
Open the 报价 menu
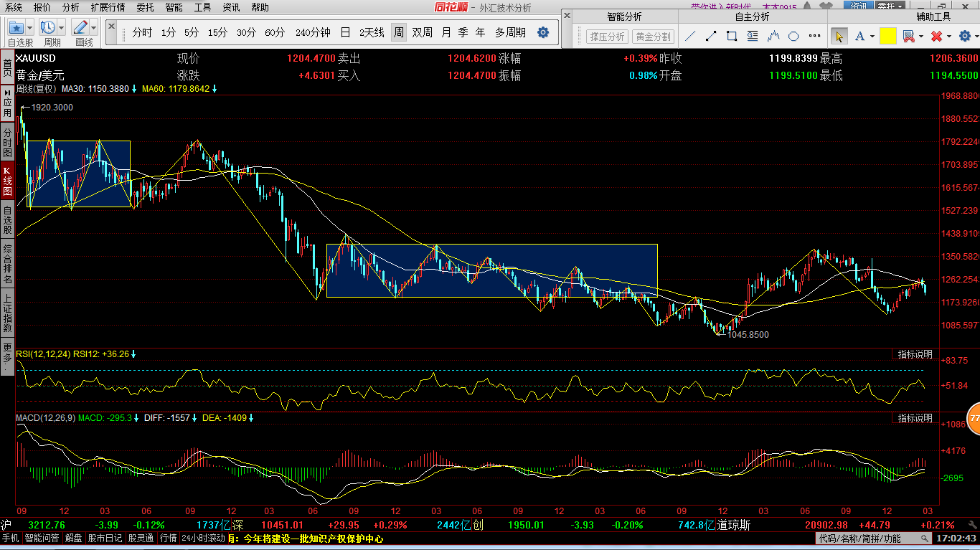(42, 7)
